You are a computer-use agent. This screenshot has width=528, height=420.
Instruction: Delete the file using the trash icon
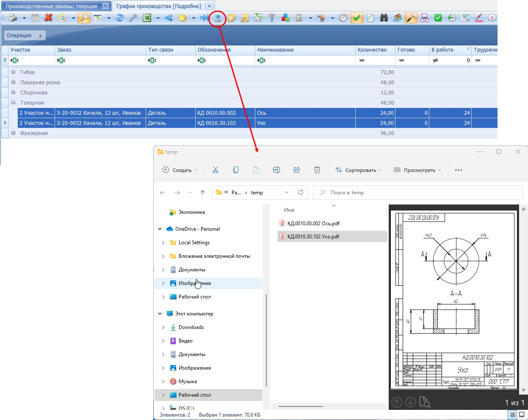(x=317, y=170)
